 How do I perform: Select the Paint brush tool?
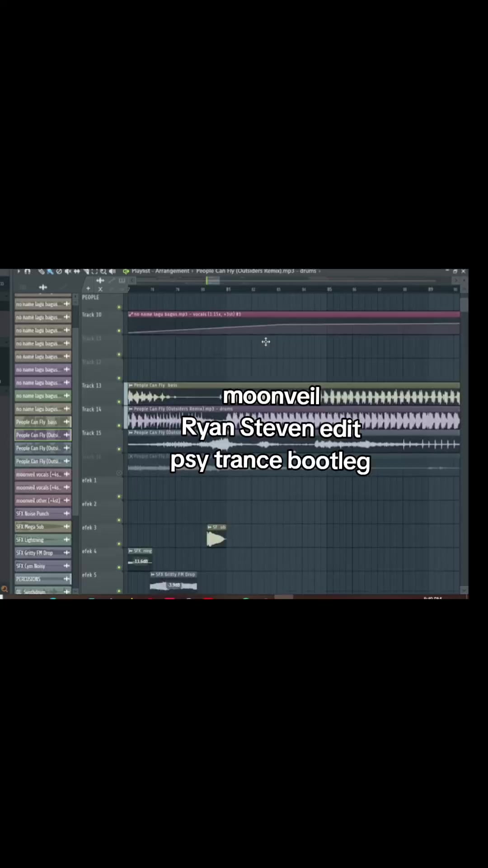click(x=50, y=271)
